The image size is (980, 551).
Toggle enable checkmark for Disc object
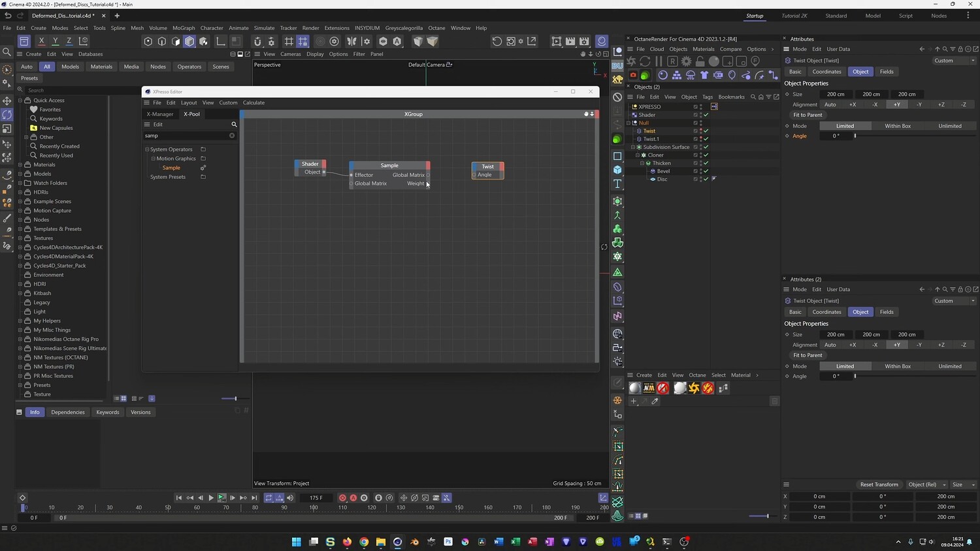pos(706,179)
